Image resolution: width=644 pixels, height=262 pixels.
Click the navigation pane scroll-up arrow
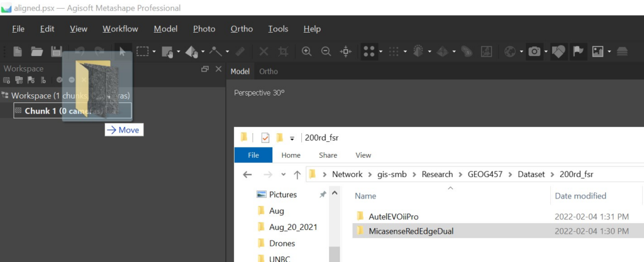335,192
